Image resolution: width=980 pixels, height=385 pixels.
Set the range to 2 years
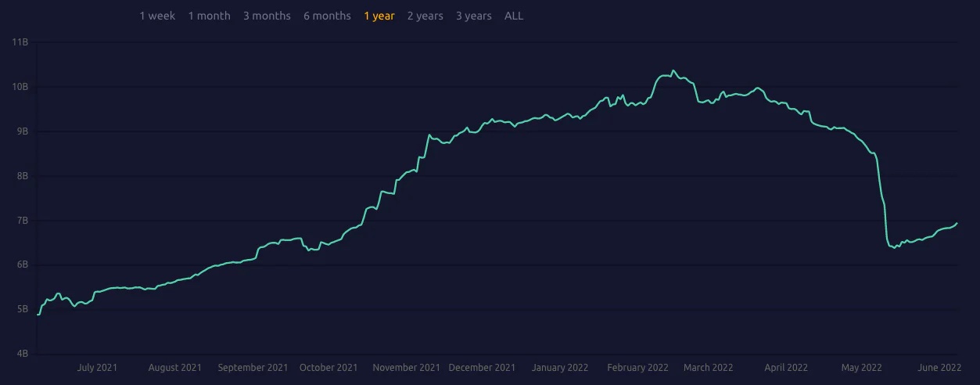click(x=425, y=16)
